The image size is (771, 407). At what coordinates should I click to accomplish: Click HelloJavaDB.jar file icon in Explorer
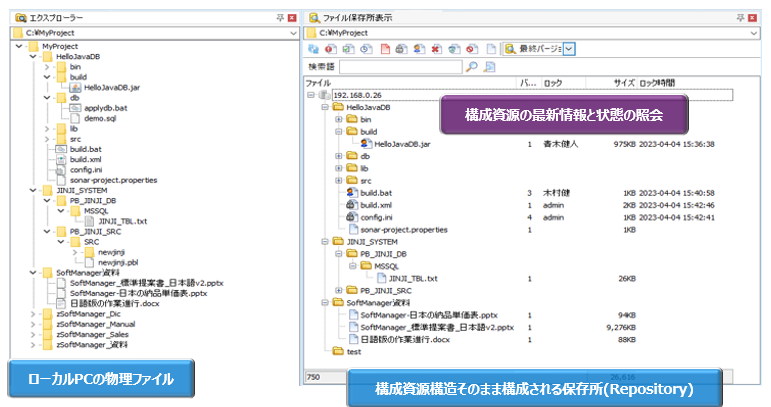75,88
